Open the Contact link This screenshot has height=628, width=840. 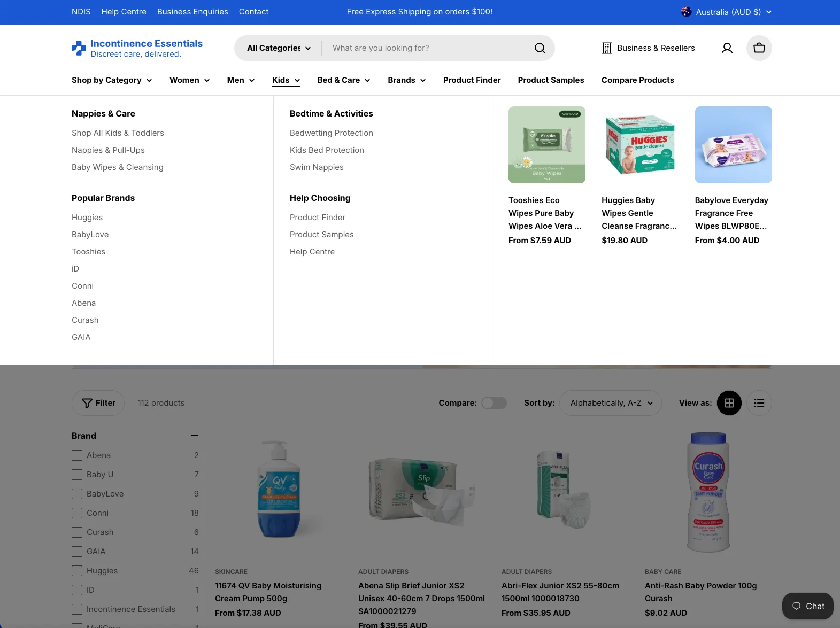coord(254,12)
